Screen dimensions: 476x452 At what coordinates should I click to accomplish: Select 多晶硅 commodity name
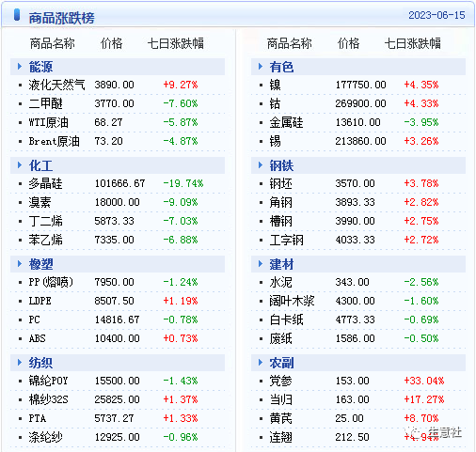[45, 183]
